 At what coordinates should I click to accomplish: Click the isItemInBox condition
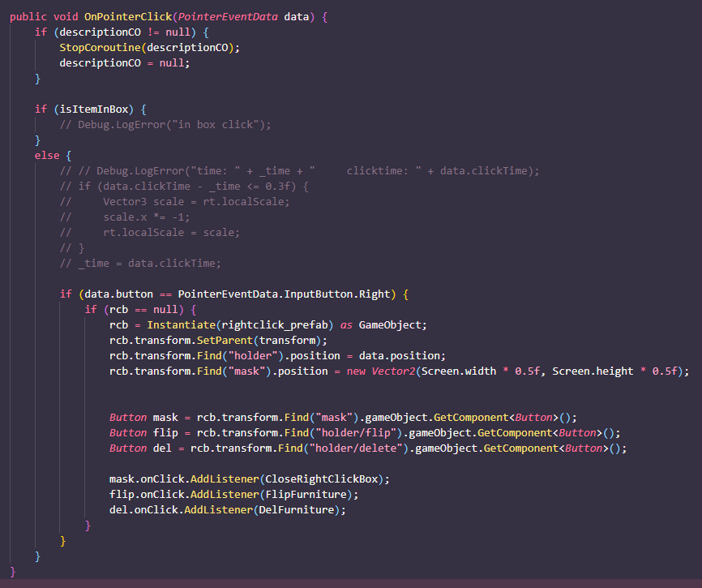click(94, 109)
